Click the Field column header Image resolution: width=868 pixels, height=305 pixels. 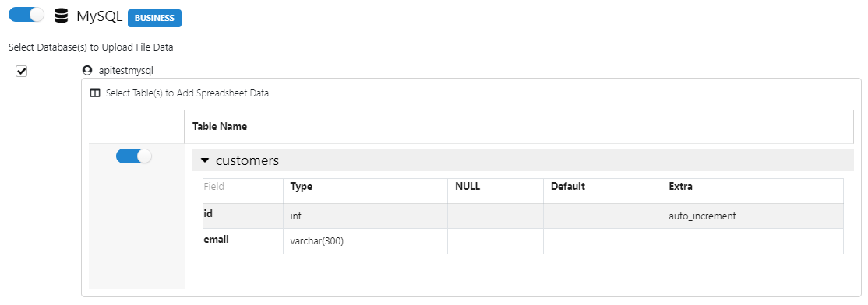(x=213, y=187)
